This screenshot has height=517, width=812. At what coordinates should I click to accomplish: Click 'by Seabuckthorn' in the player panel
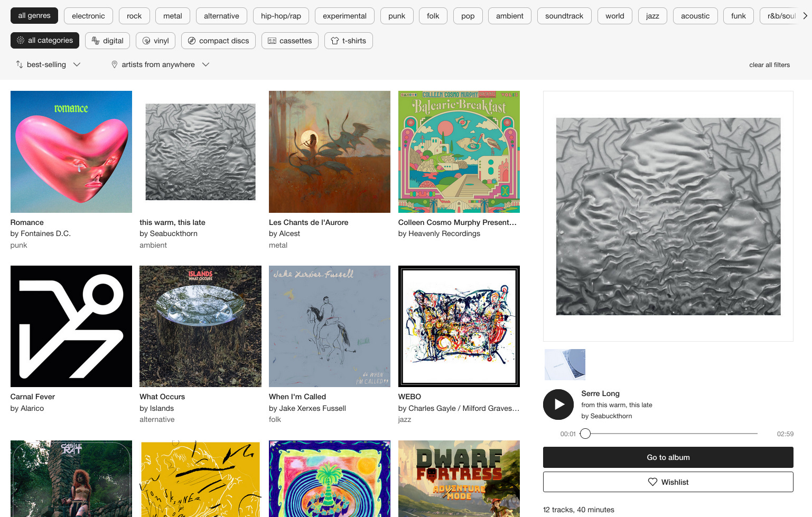pyautogui.click(x=606, y=416)
